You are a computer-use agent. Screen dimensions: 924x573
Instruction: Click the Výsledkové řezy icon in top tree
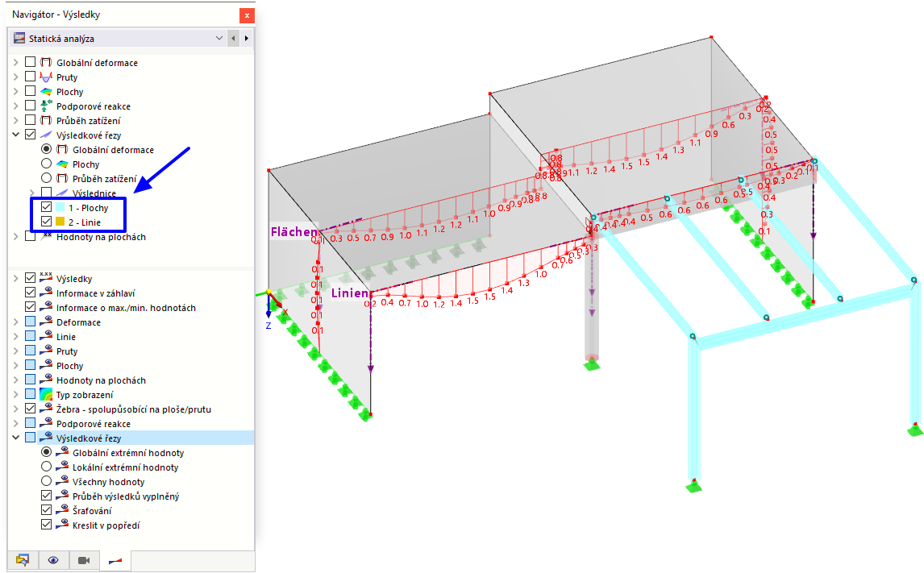(x=46, y=135)
